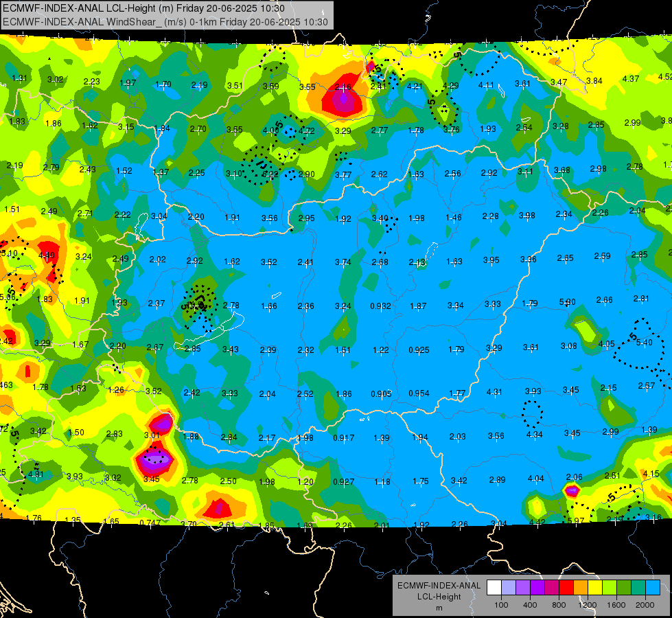Viewport: 672px width, 618px height.
Task: Click the wind shear value 4.31
Action: tap(494, 392)
